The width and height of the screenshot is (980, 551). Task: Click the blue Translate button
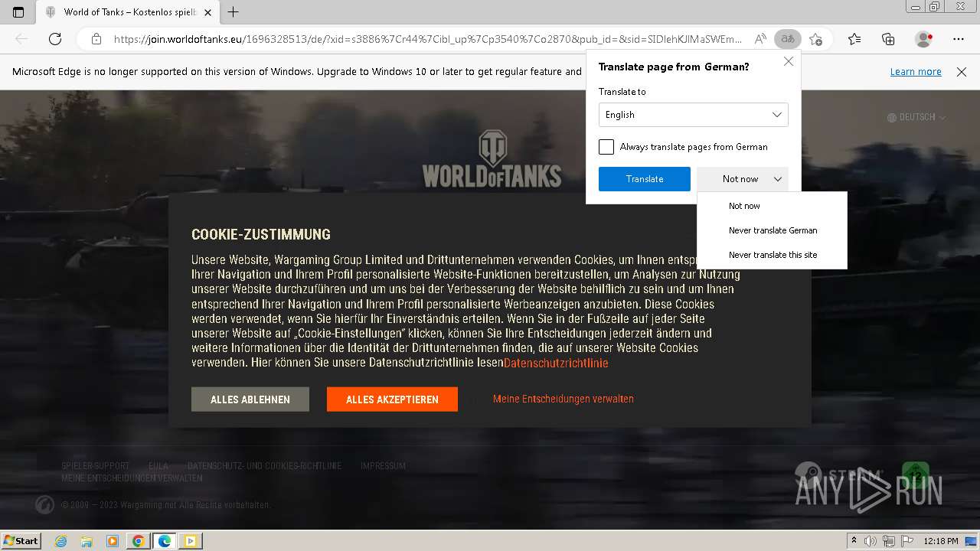(x=645, y=179)
